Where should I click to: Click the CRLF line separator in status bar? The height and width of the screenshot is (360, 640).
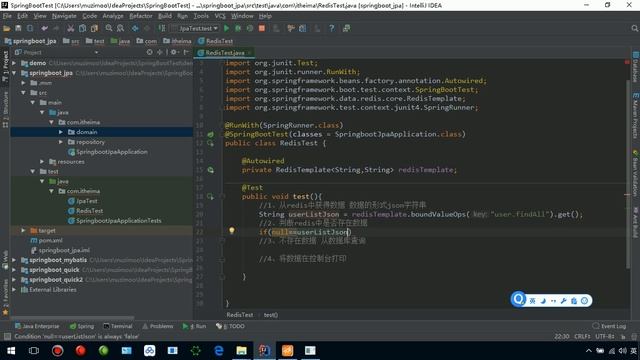[582, 336]
